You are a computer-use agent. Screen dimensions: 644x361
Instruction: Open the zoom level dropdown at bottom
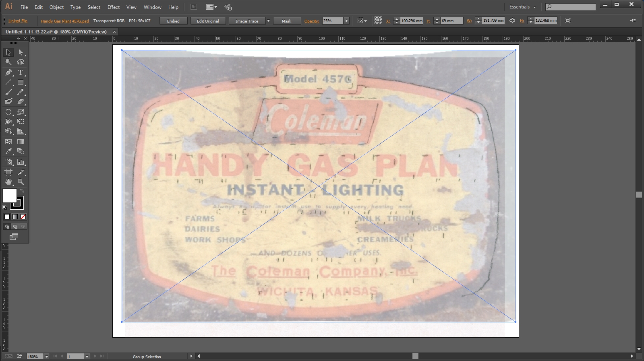tap(47, 357)
